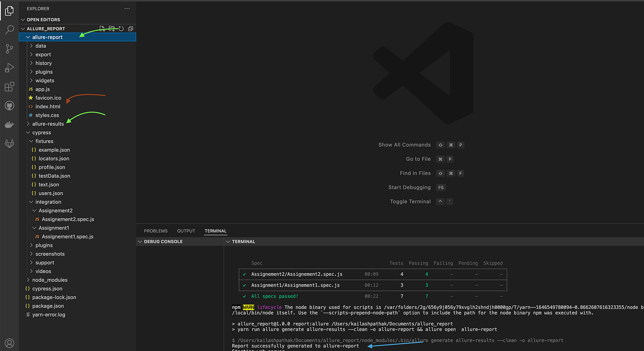Viewport: 644px width, 351px height.
Task: Open the styles.css file
Action: [77, 115]
